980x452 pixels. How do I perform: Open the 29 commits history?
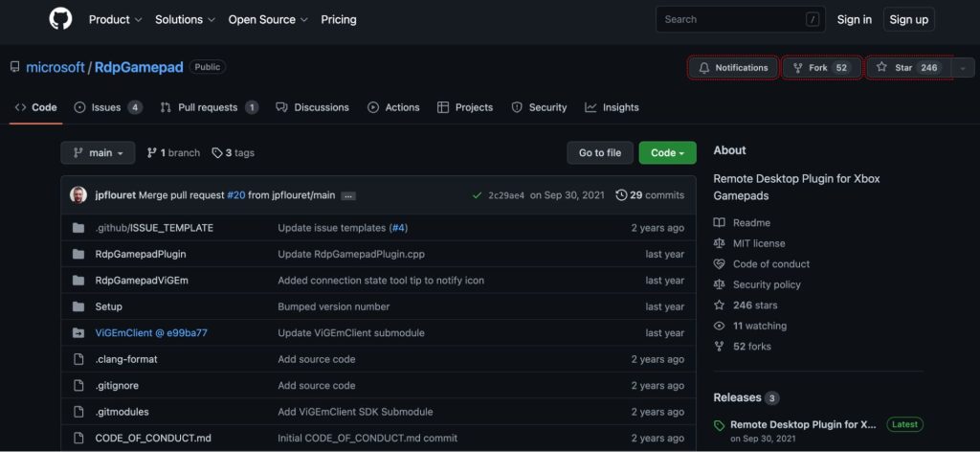[x=650, y=195]
